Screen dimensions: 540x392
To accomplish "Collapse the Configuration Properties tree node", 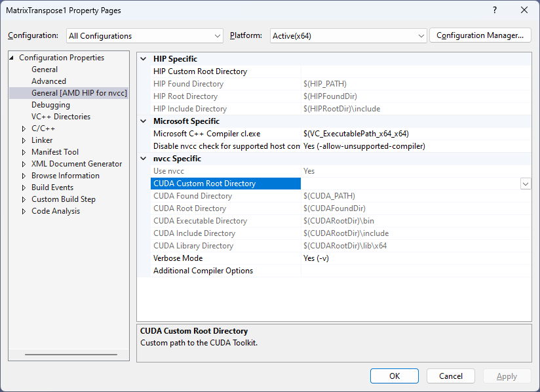I will pos(12,58).
